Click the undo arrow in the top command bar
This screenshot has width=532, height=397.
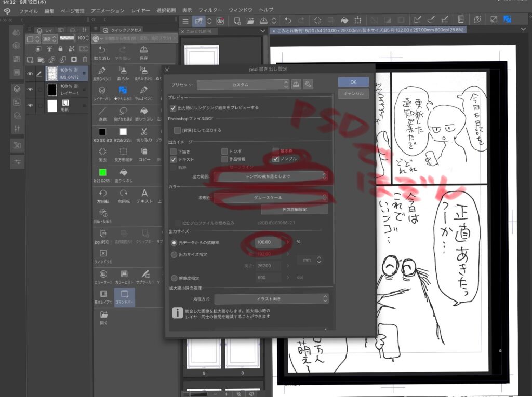coord(287,21)
